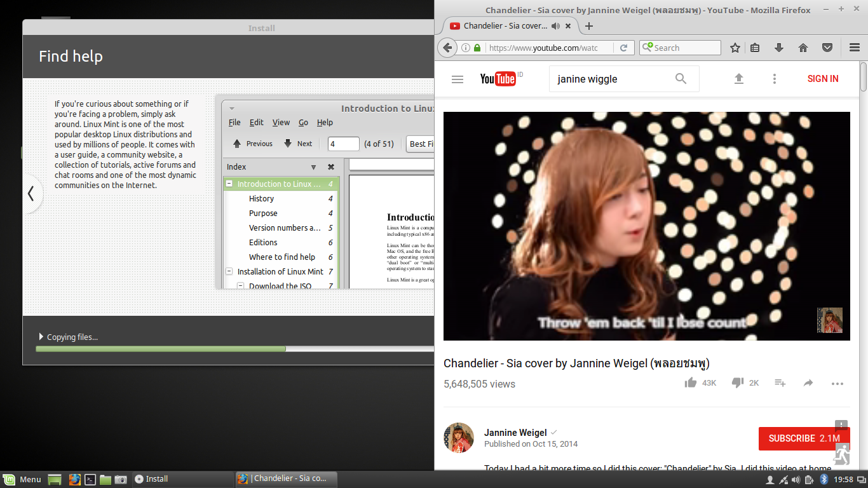Open the Index sidebar dropdown arrow
The width and height of the screenshot is (868, 488).
[313, 167]
